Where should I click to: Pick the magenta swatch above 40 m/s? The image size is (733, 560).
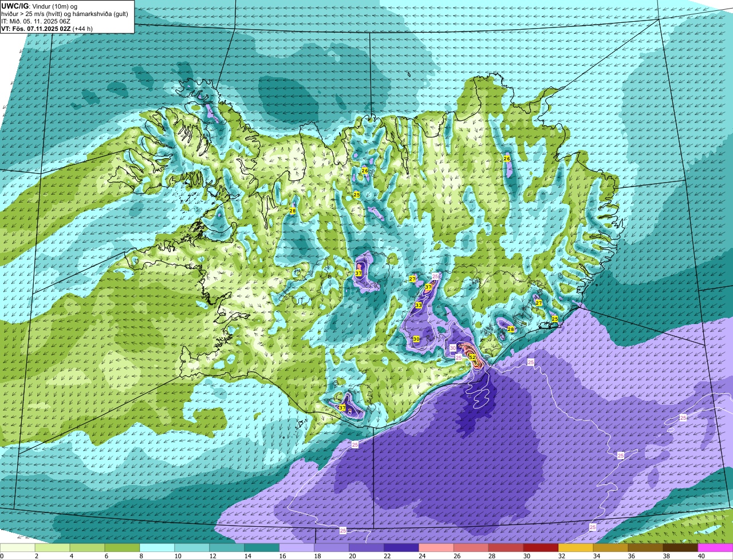tap(716, 548)
